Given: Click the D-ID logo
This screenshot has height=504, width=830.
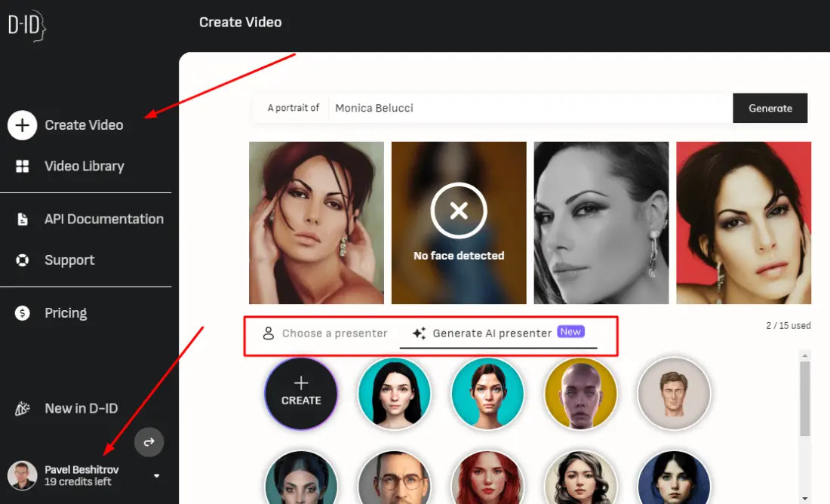Looking at the screenshot, I should (x=27, y=26).
